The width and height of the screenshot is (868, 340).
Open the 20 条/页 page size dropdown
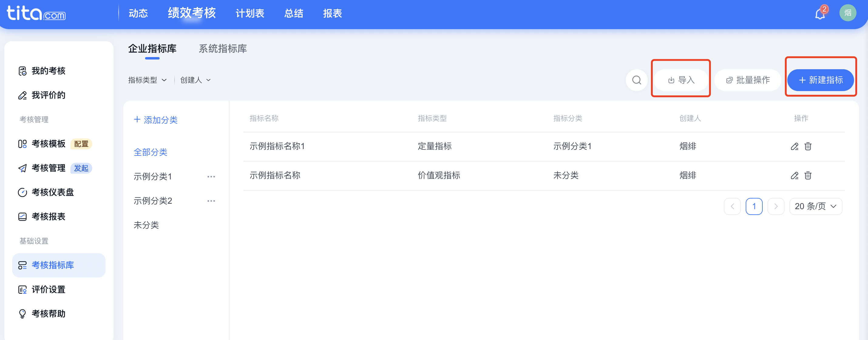(x=815, y=206)
